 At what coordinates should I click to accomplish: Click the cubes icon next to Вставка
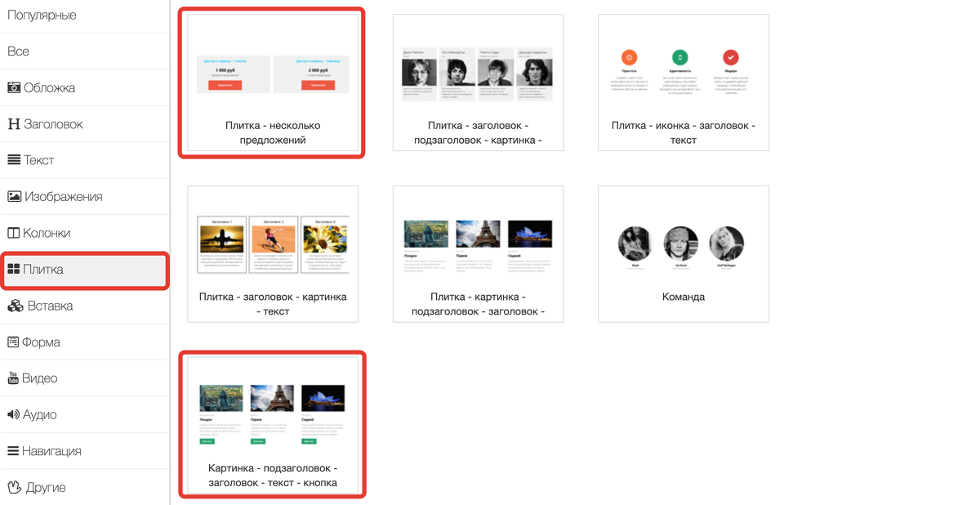15,306
